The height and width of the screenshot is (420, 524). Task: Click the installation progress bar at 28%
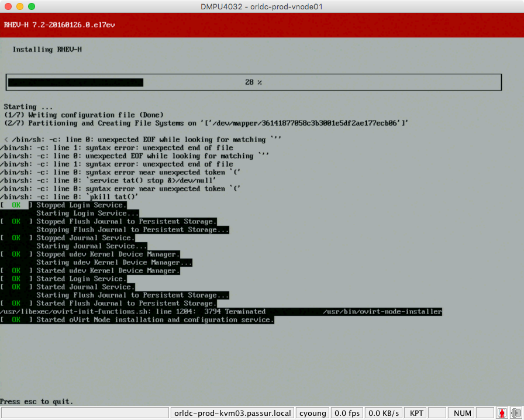tap(253, 82)
